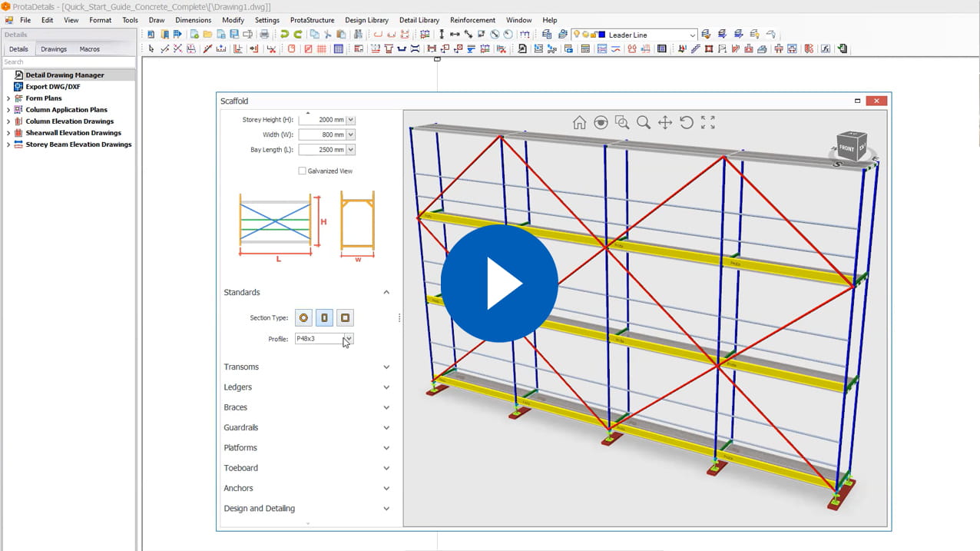Expand the Form Plans tree node

(8, 98)
